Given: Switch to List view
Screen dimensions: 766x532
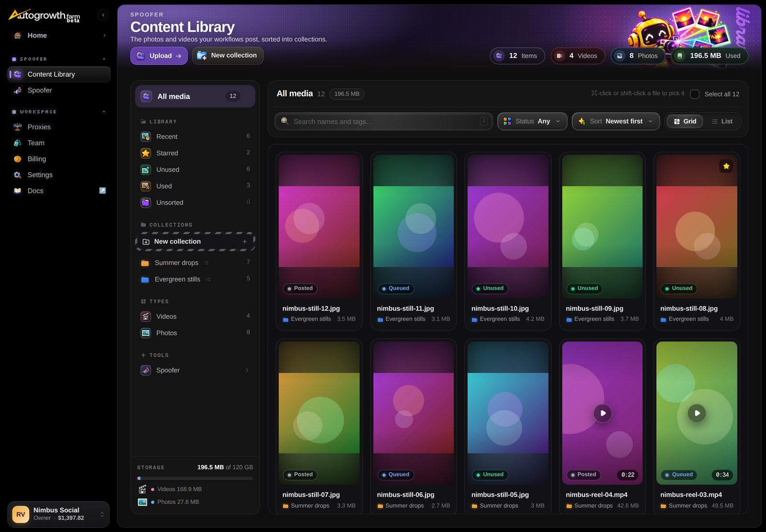Looking at the screenshot, I should 722,122.
